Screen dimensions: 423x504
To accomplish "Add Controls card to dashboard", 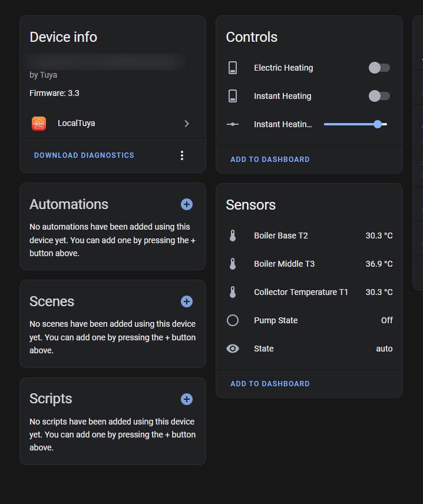I will [270, 160].
